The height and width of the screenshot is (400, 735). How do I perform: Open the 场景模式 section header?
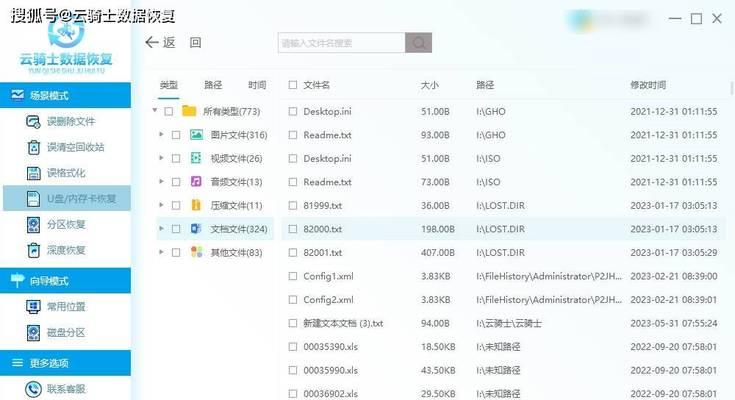point(66,95)
